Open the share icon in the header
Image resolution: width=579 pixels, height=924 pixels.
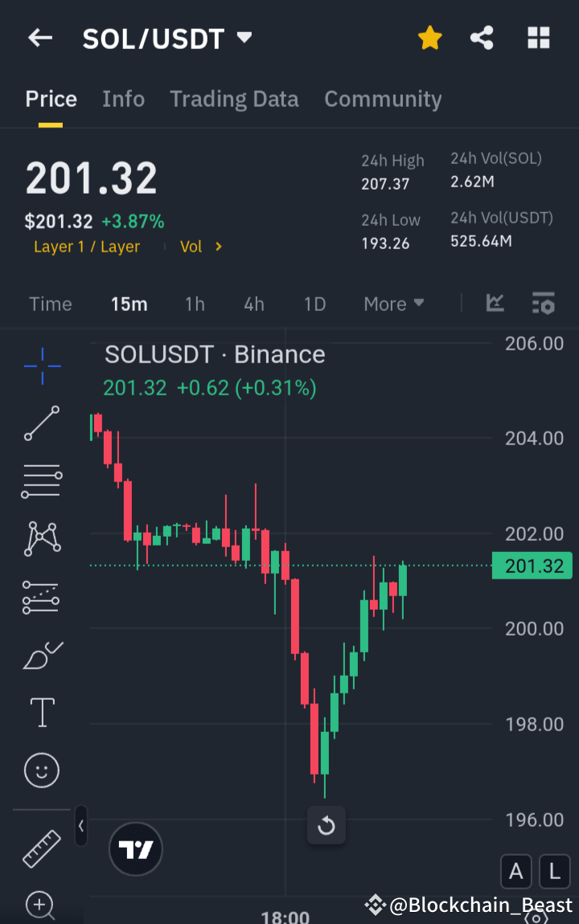pos(482,37)
